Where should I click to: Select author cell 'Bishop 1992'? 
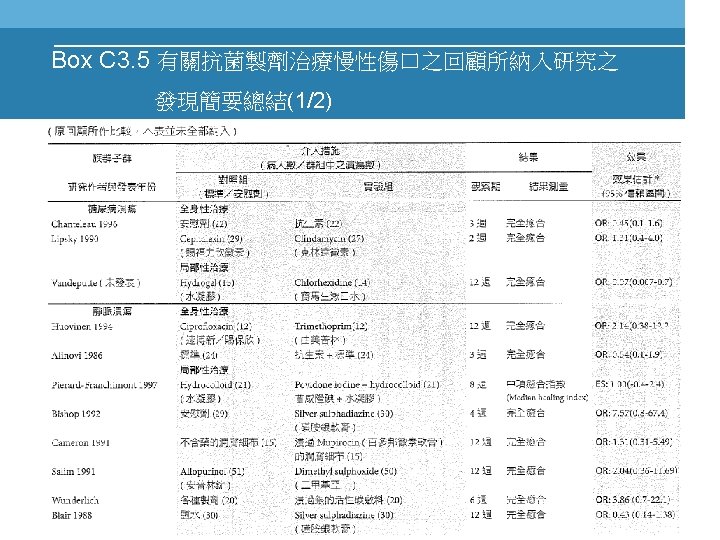pos(76,414)
